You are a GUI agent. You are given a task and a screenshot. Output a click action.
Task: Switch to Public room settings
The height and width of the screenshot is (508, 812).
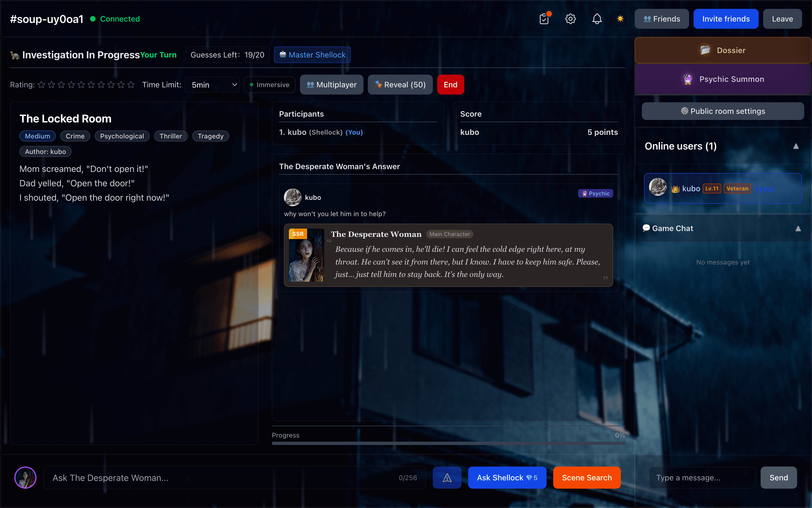[722, 111]
